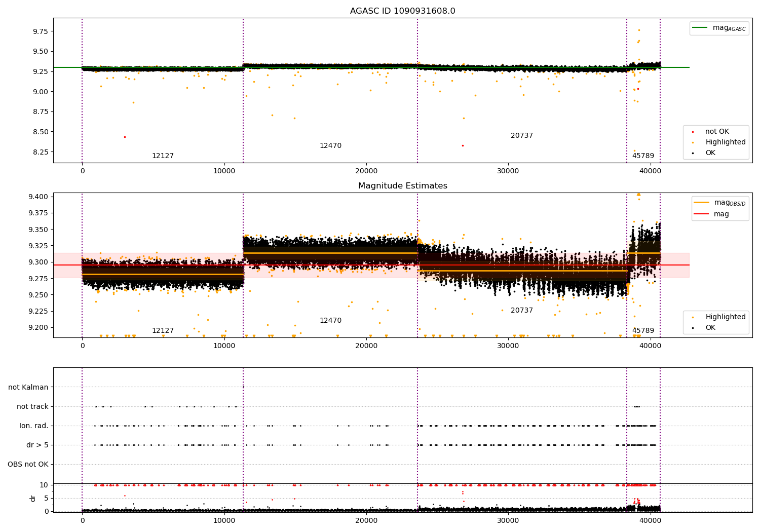
Task: Click the 'not track' flag label
Action: coord(32,406)
